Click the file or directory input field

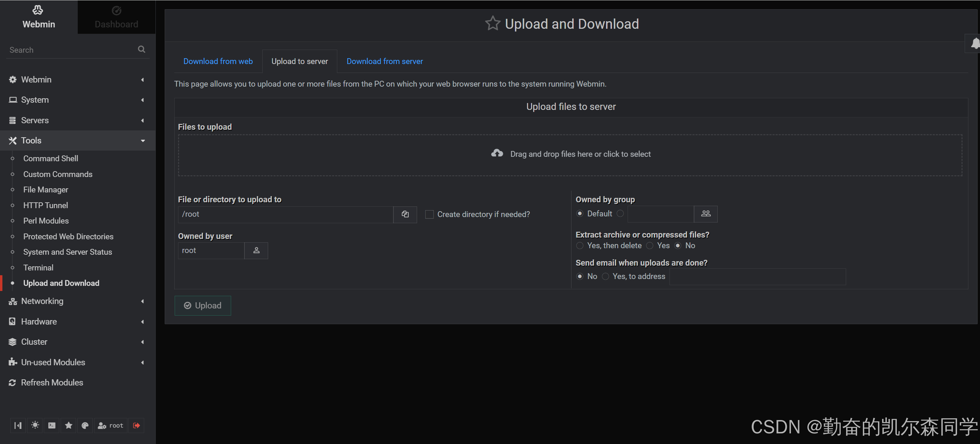tap(287, 214)
